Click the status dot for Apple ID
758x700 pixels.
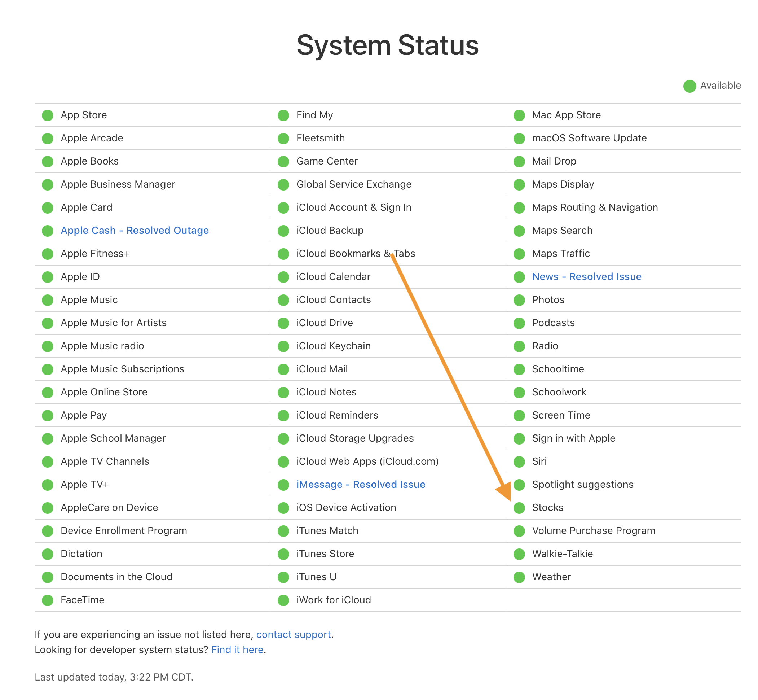(x=48, y=277)
